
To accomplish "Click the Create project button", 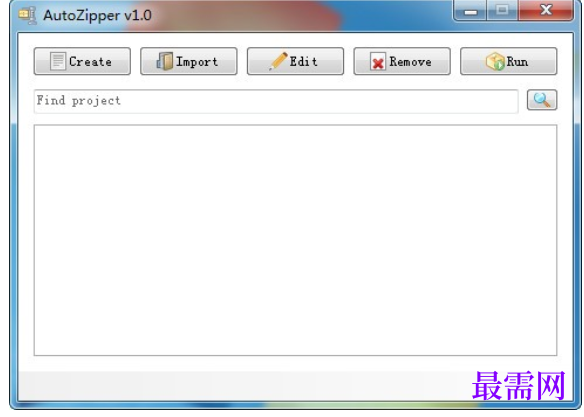I will point(82,61).
